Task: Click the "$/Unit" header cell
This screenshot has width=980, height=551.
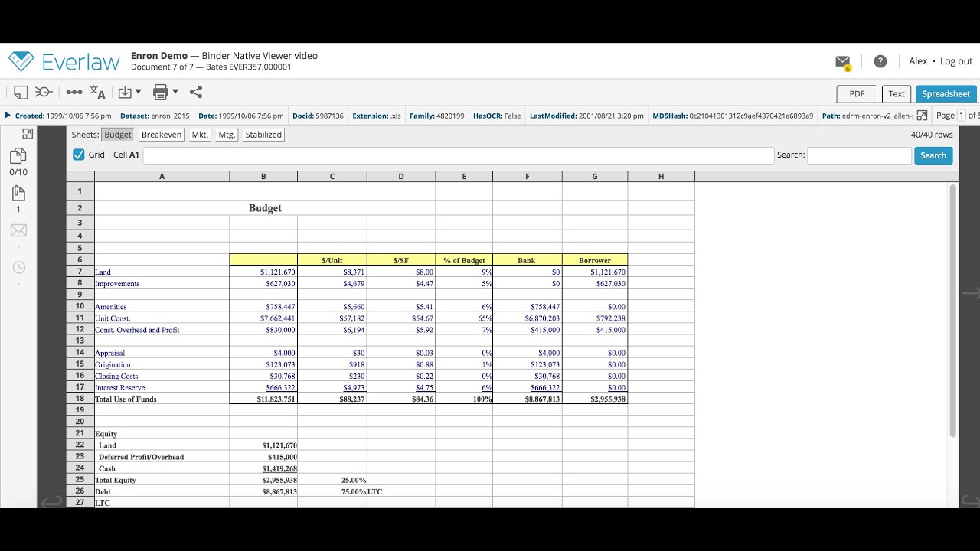Action: [x=332, y=260]
